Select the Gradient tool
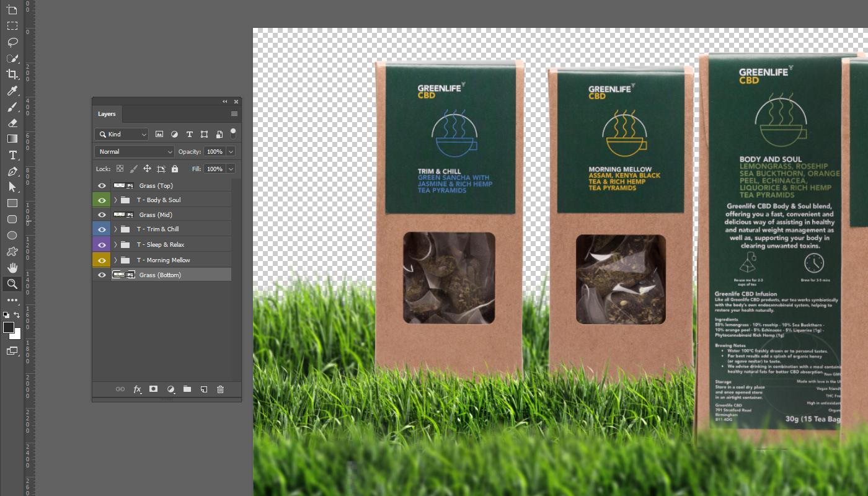This screenshot has width=868, height=496. (x=12, y=139)
